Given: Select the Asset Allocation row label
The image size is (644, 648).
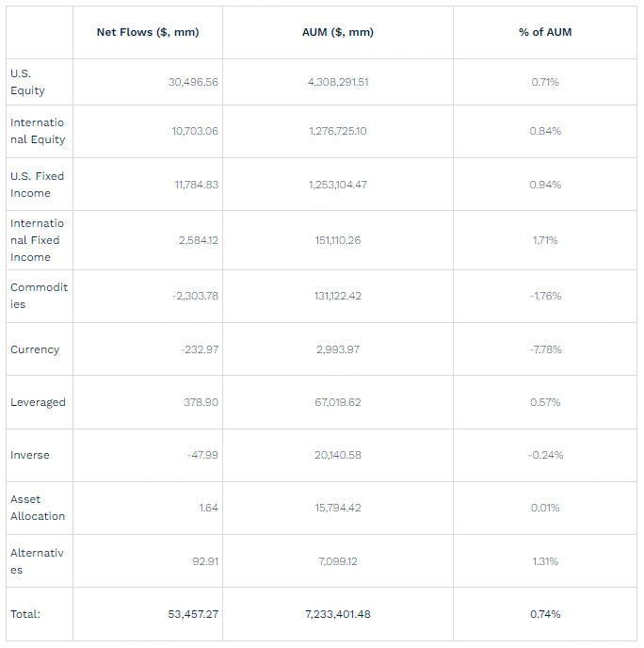Looking at the screenshot, I should click(x=38, y=508).
